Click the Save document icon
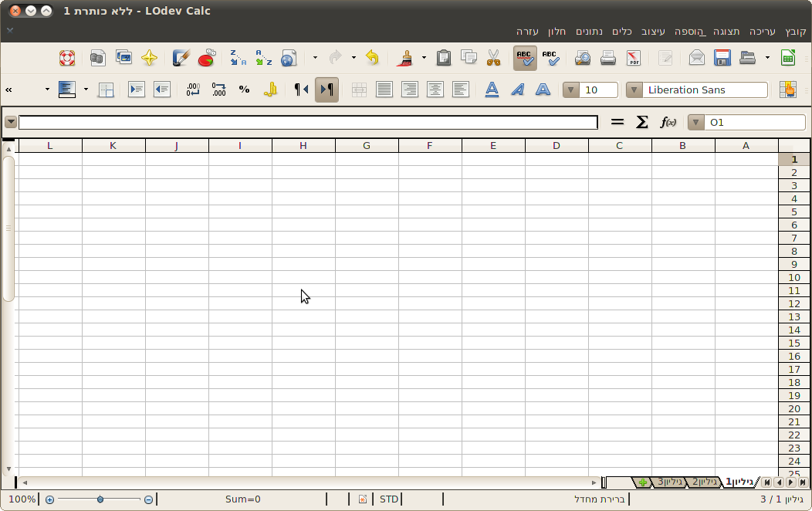The image size is (812, 511). [722, 58]
